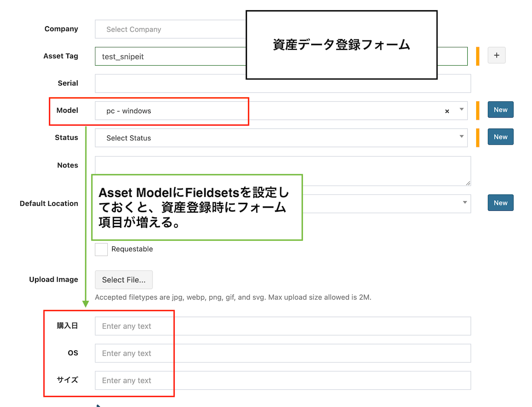Click the 'pc - windows' selected model text
532x407 pixels.
(x=129, y=111)
